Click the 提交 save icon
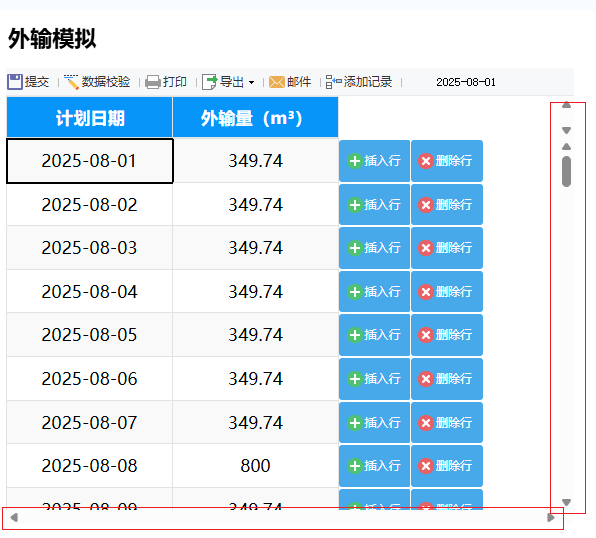This screenshot has height=538, width=596. point(15,82)
